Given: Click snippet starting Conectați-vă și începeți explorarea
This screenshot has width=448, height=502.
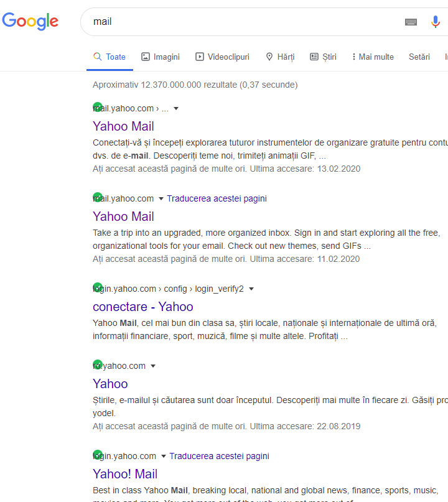Looking at the screenshot, I should [270, 149].
